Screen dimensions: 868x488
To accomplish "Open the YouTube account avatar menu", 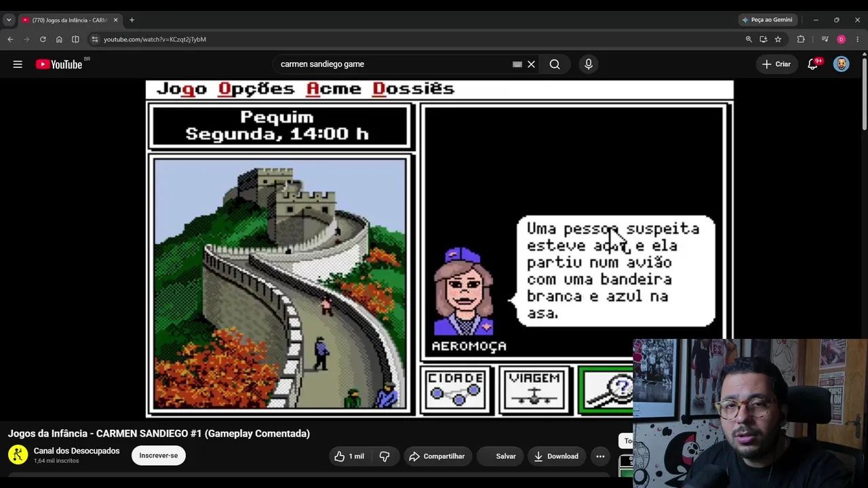I will pos(842,64).
